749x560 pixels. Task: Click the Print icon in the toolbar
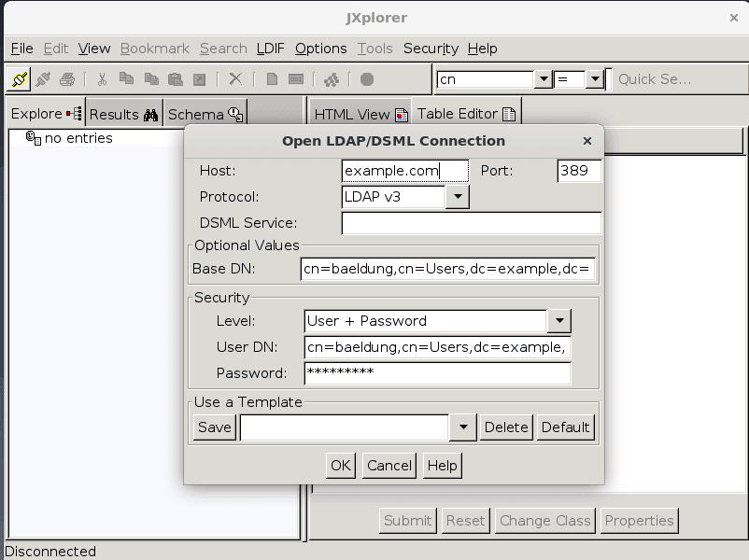[x=66, y=78]
